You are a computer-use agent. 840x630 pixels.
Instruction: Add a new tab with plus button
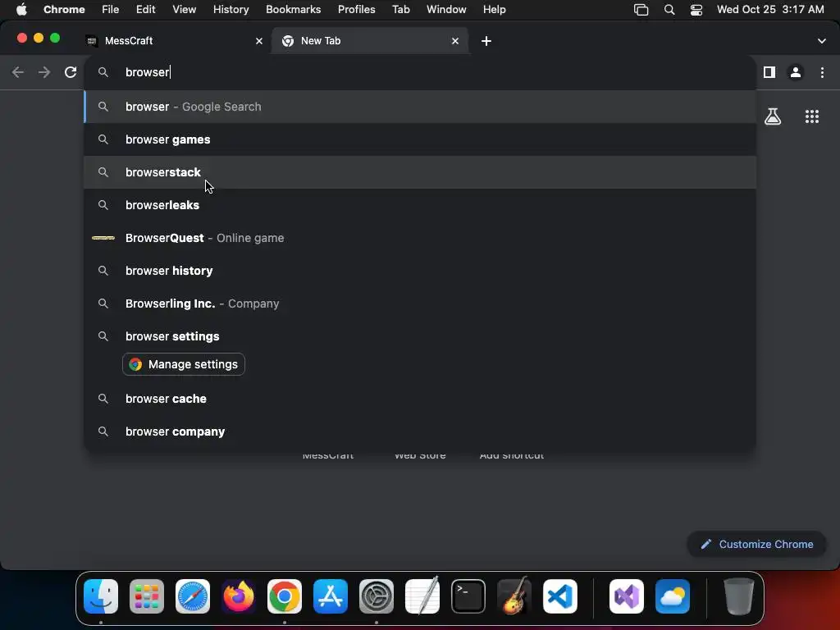[x=486, y=41]
